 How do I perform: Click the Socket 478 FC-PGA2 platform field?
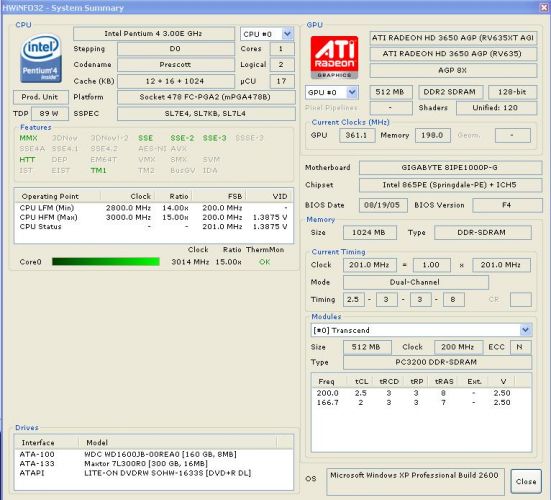pos(206,97)
